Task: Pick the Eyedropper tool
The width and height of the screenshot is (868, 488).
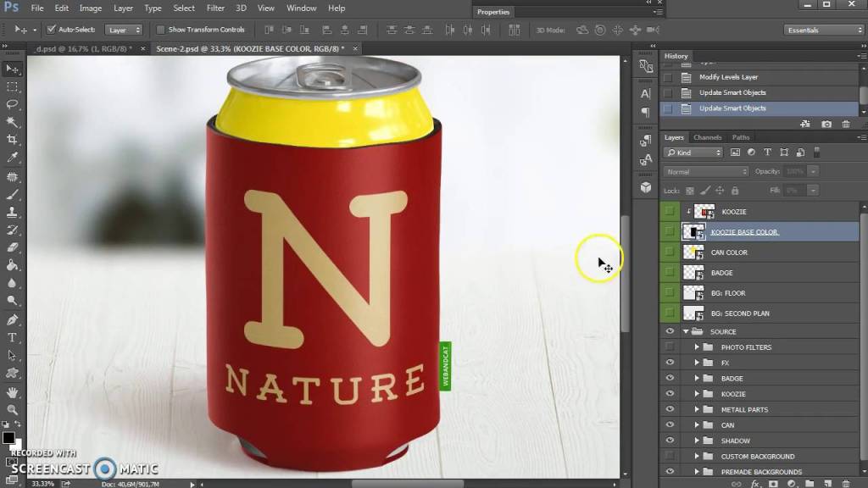Action: point(13,158)
